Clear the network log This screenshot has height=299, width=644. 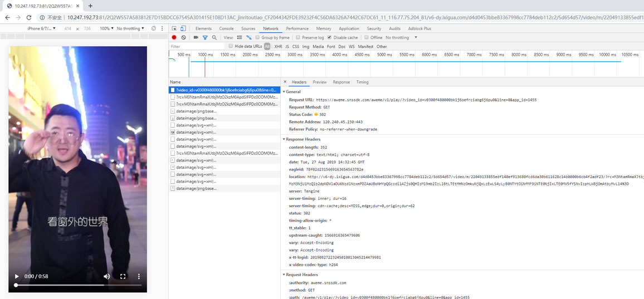click(x=183, y=37)
